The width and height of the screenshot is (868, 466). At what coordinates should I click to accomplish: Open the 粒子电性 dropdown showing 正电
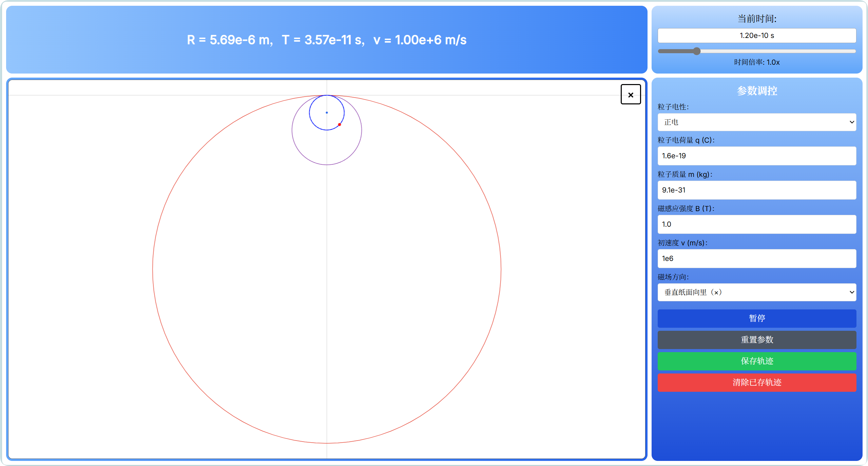(757, 122)
